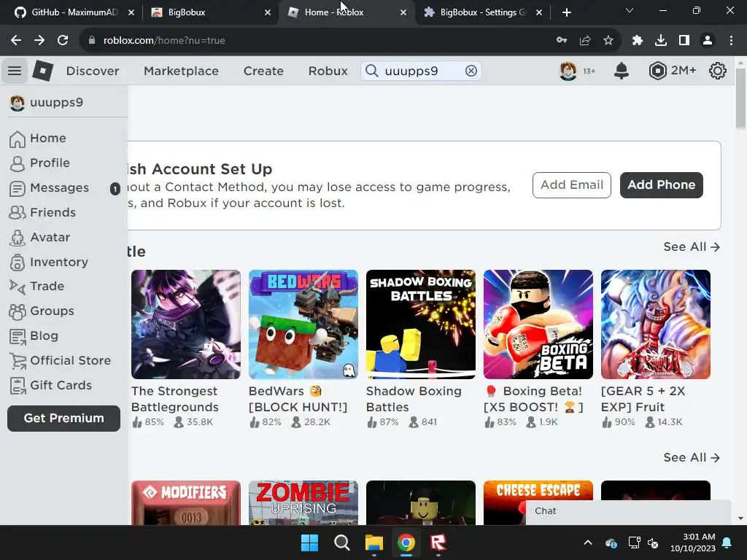
Task: Open GEAR 5 Fruit game thumbnail
Action: pos(656,324)
